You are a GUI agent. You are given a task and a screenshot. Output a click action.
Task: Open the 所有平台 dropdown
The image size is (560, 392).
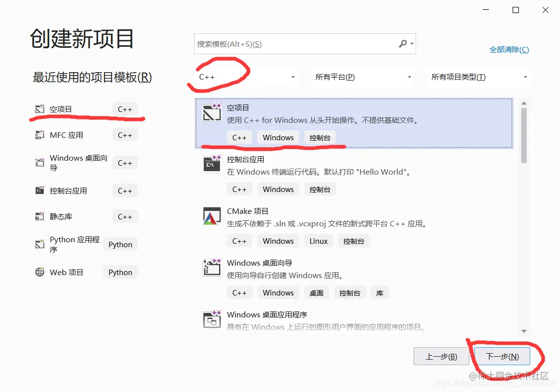click(x=362, y=77)
